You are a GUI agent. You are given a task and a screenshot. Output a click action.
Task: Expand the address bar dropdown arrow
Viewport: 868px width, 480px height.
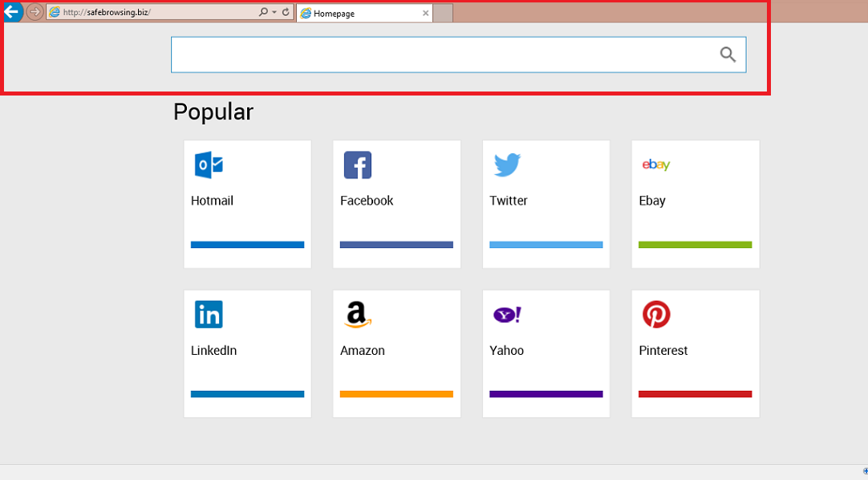[274, 13]
